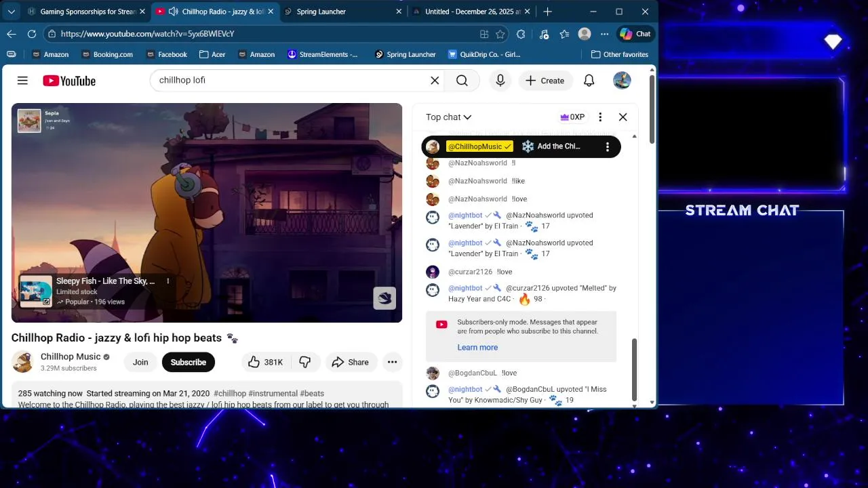The image size is (868, 488).
Task: Open the QuikDrip Co. bookmark
Action: tap(484, 54)
